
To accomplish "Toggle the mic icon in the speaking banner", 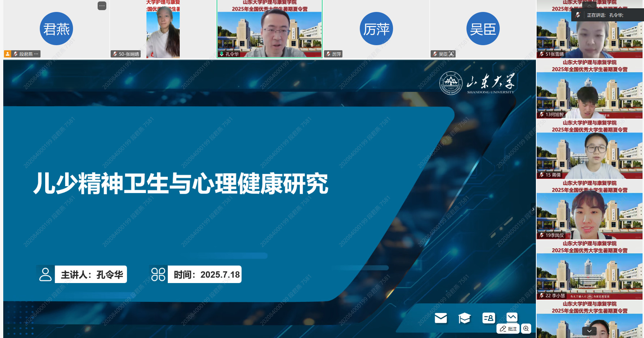I will (x=578, y=15).
